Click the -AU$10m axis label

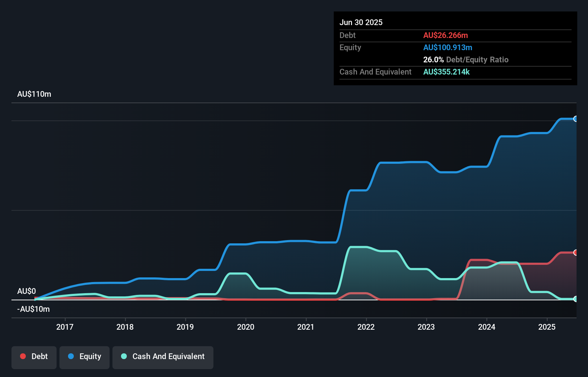[x=33, y=309]
